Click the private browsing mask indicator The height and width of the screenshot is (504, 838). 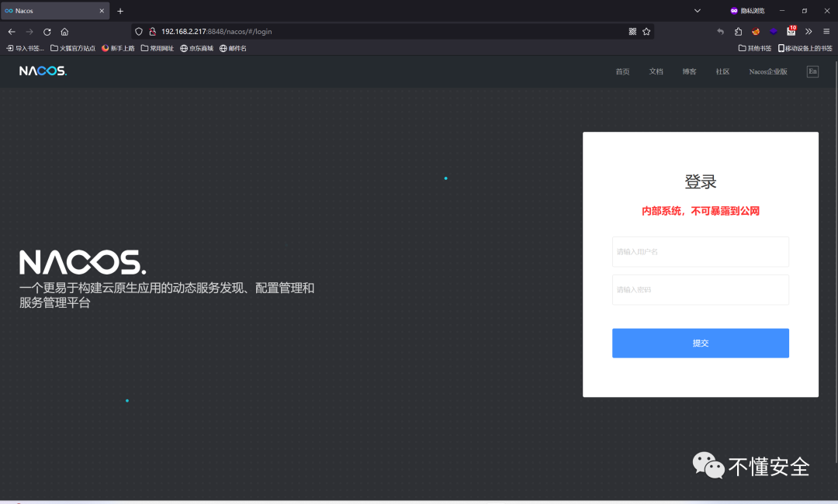748,11
